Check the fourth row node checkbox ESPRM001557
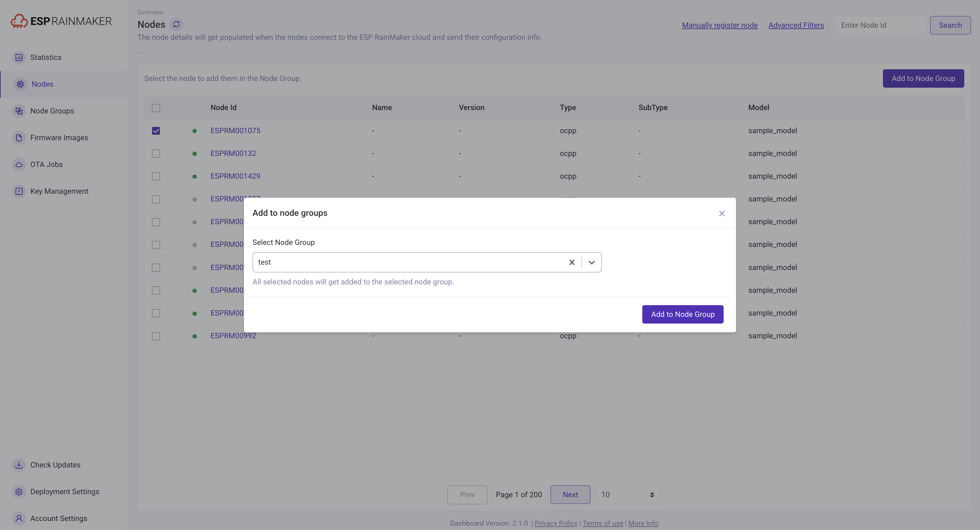The image size is (980, 530). (156, 199)
